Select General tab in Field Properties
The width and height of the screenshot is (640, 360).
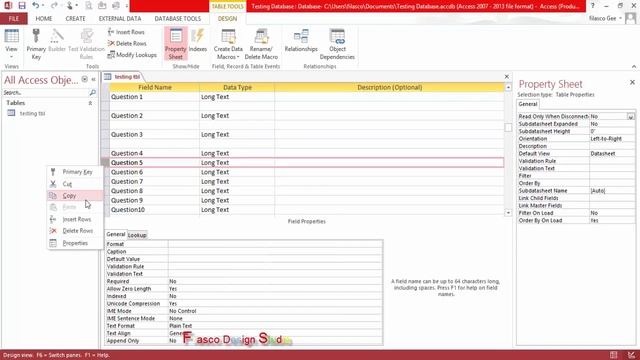tap(116, 234)
